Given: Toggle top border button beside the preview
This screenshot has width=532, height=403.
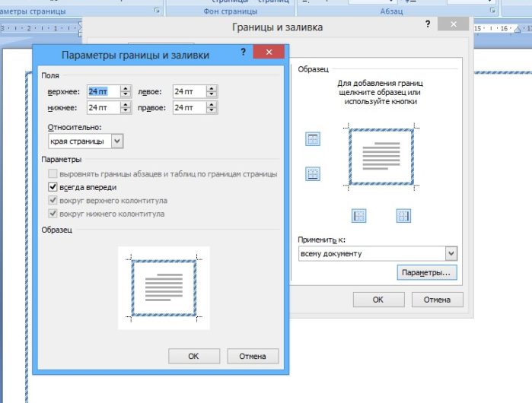Looking at the screenshot, I should pyautogui.click(x=313, y=138).
